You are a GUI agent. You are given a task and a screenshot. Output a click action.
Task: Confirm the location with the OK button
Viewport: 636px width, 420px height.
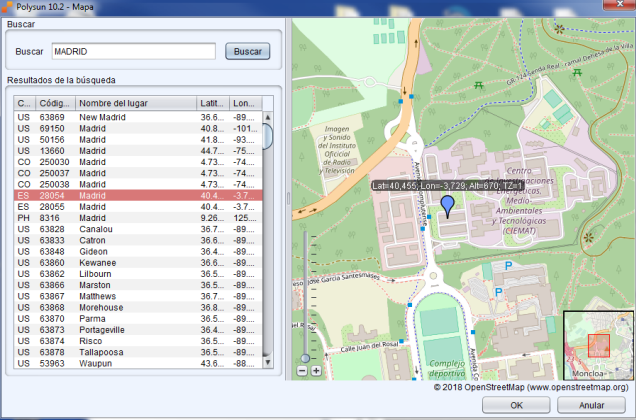515,405
